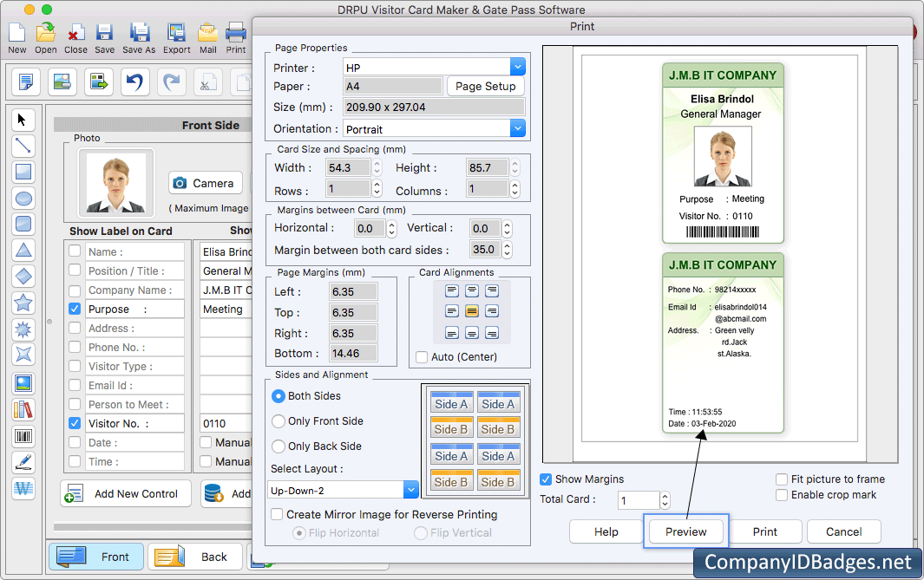
Task: Select the Image insert tool
Action: pyautogui.click(x=23, y=383)
